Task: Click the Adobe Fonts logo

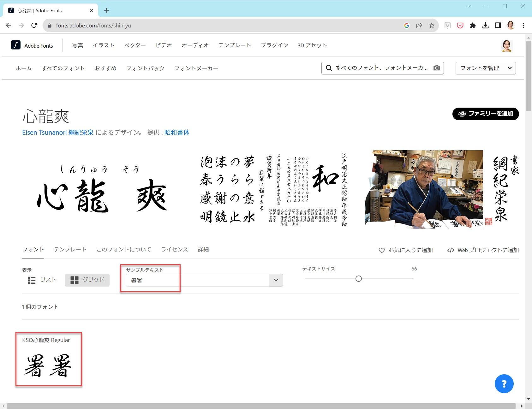Action: 32,45
